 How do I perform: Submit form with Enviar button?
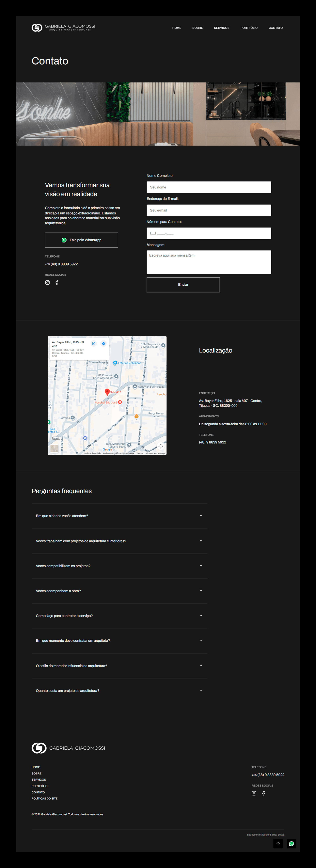coord(183,285)
